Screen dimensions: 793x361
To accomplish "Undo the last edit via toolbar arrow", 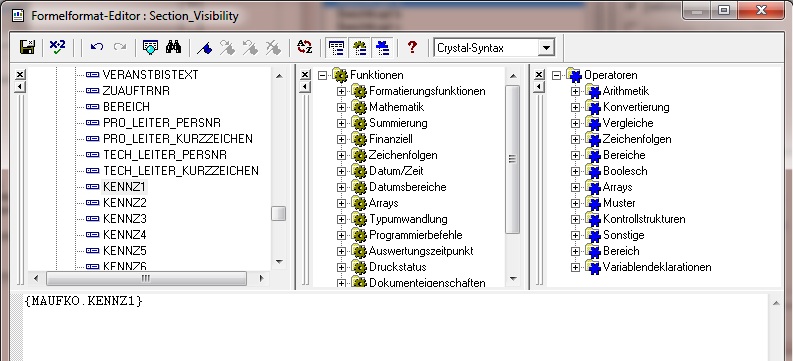I will (x=97, y=48).
